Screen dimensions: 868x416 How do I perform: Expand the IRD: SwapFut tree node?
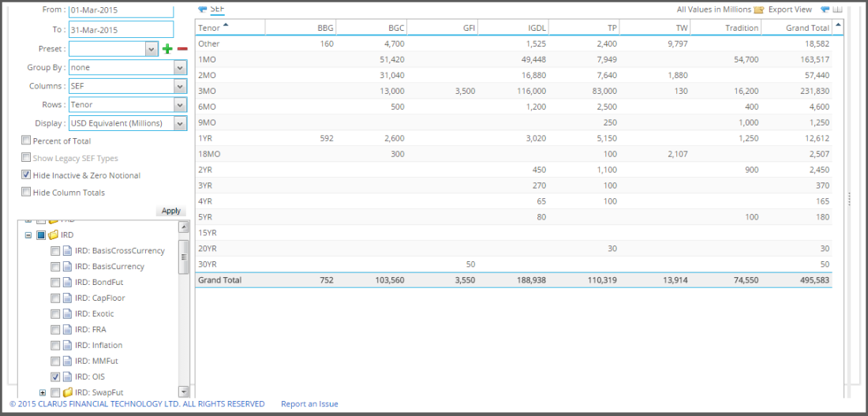tap(43, 392)
